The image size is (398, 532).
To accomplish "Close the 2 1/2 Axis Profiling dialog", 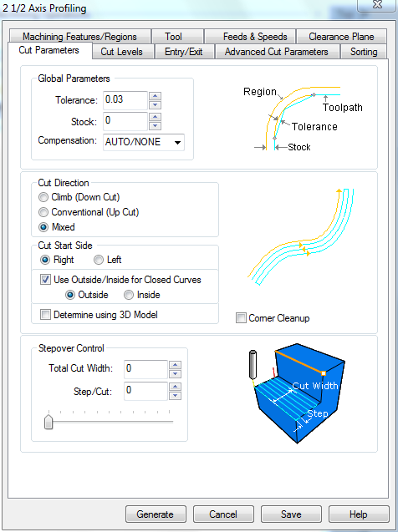I will click(377, 5).
